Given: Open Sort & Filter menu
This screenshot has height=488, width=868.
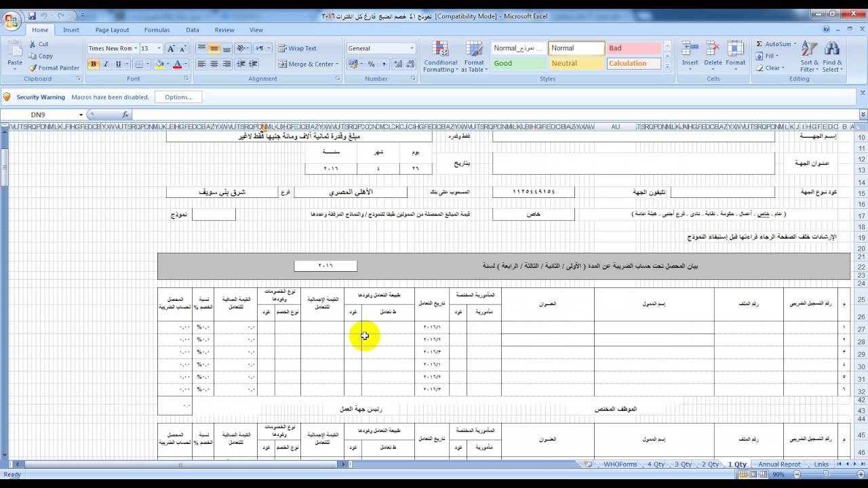Looking at the screenshot, I should click(809, 57).
